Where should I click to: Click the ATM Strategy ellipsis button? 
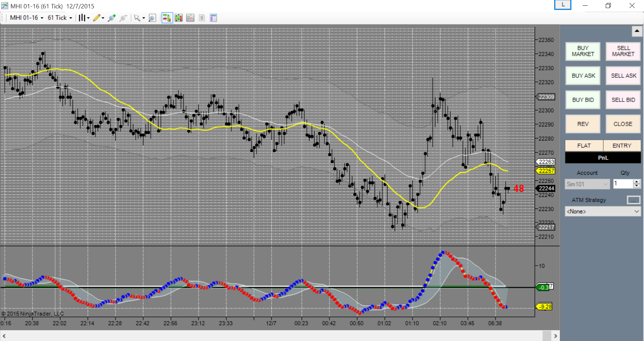tap(633, 200)
